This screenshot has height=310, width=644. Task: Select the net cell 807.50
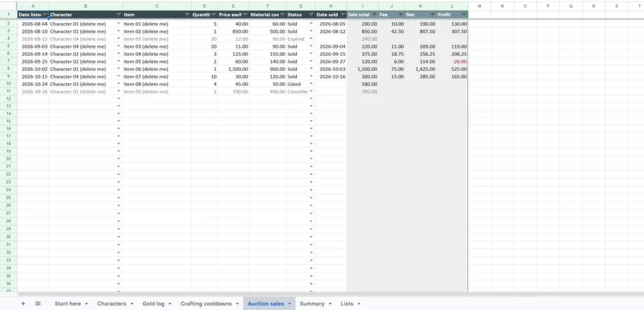point(421,32)
